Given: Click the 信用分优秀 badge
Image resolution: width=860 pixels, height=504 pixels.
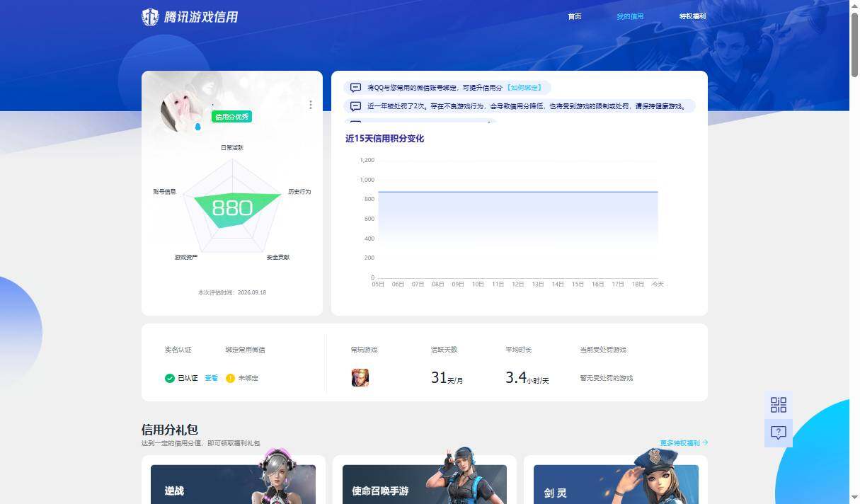Looking at the screenshot, I should (231, 117).
